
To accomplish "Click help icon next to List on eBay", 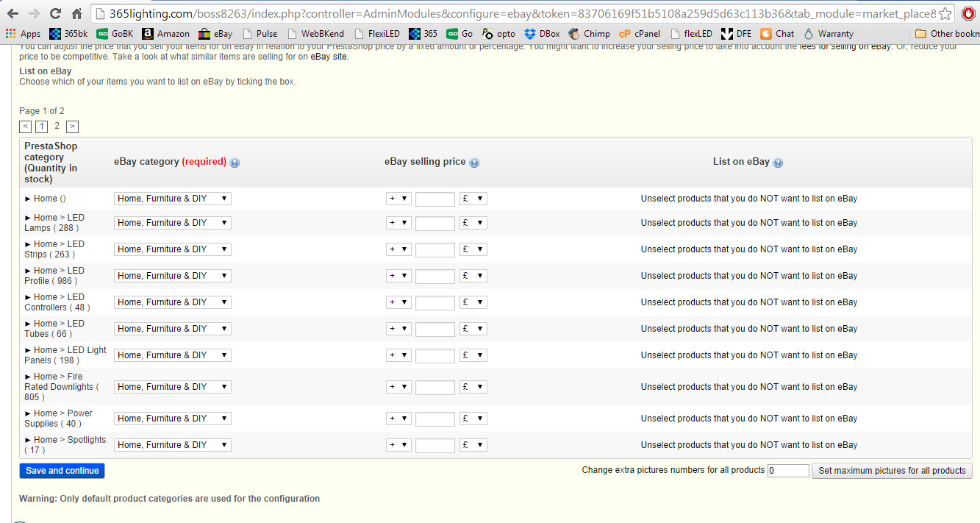I will [x=778, y=163].
